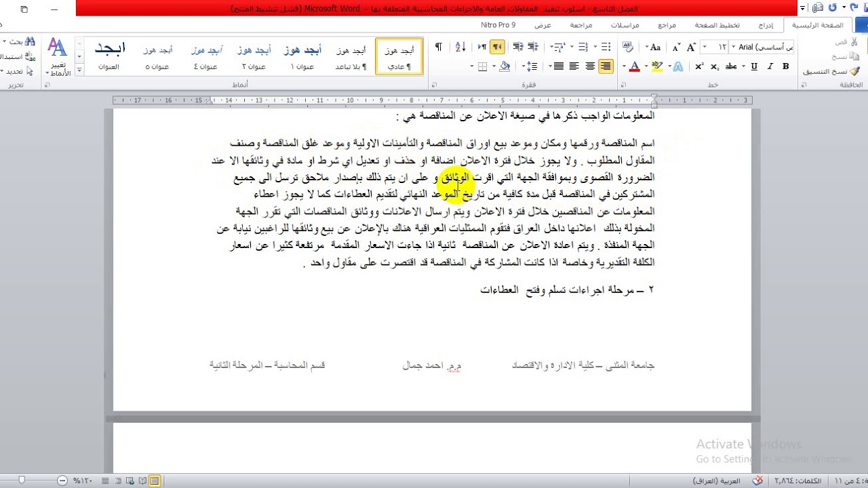The image size is (868, 488).
Task: Expand the underline style dropdown arrow
Action: pyautogui.click(x=745, y=66)
